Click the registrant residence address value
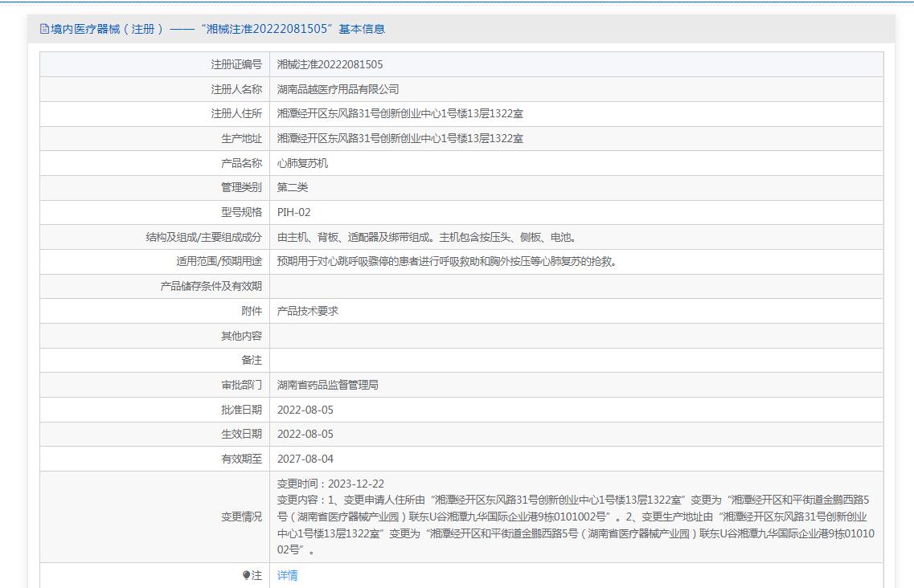 pyautogui.click(x=400, y=114)
